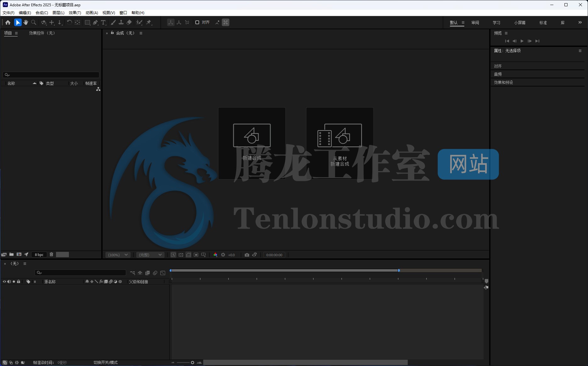The image size is (588, 366).
Task: Open the (100%) magnification dropdown
Action: [118, 255]
